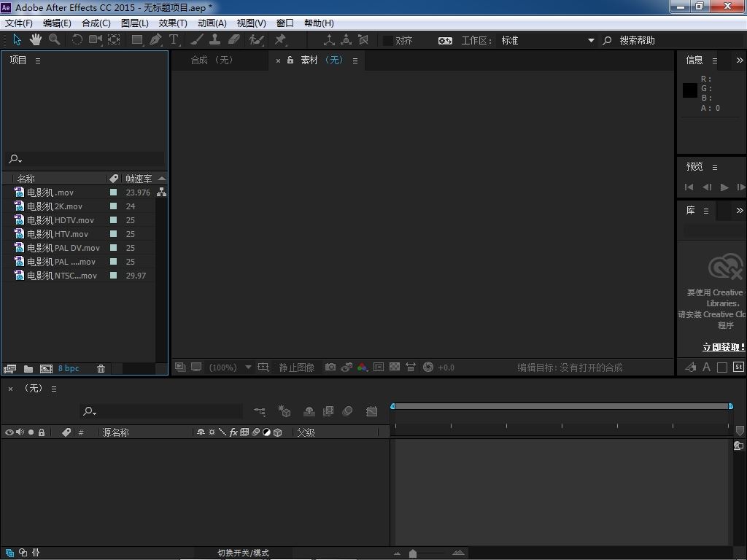Show channel and color management settings
This screenshot has height=560, width=747.
[x=363, y=367]
